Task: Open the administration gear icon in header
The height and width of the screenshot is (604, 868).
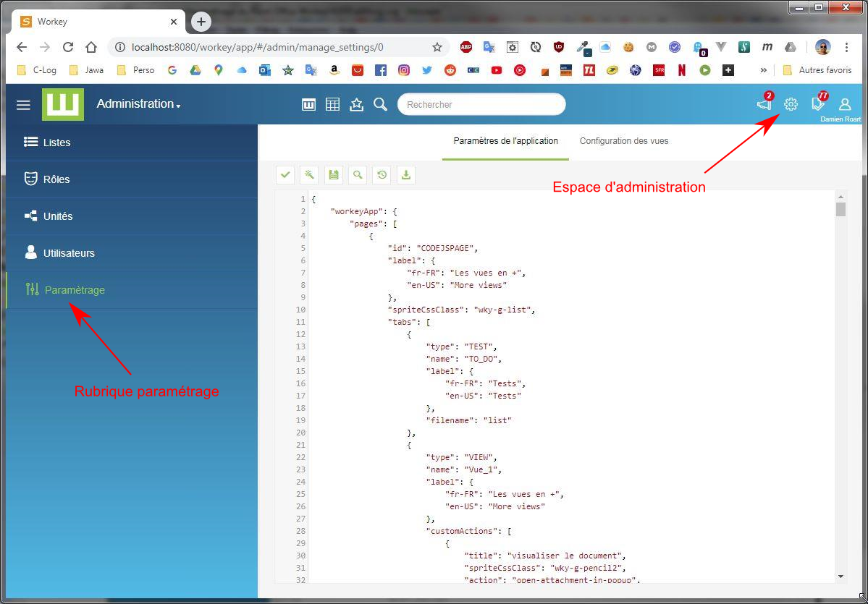Action: pyautogui.click(x=791, y=104)
